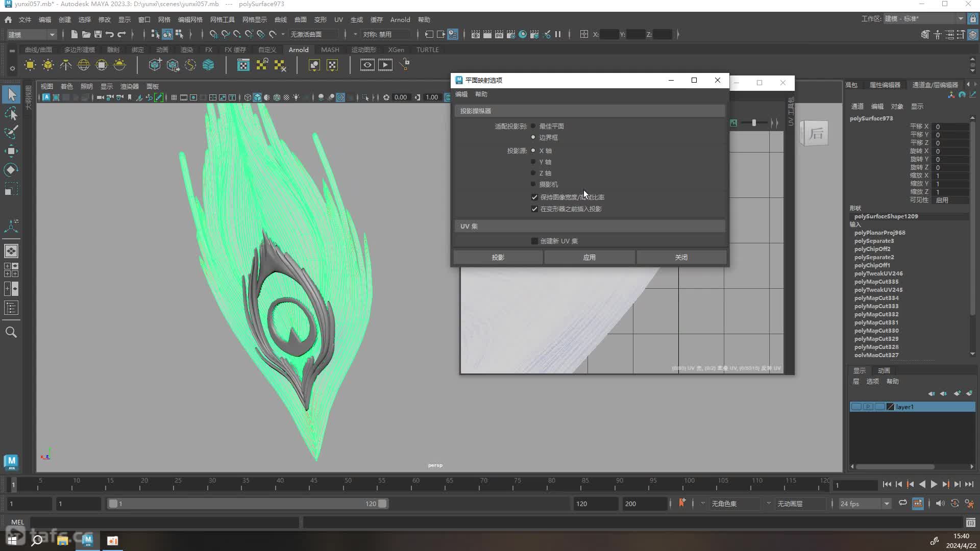Click the MEL command language label

click(17, 522)
